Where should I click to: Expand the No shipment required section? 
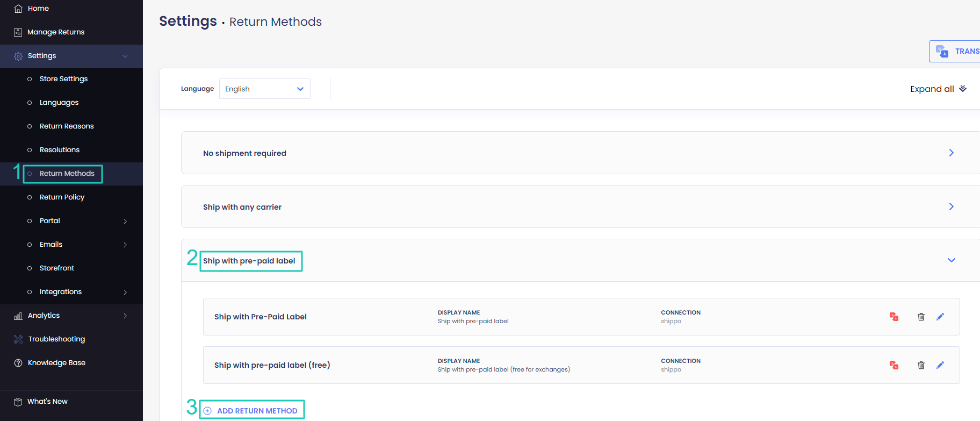(x=580, y=153)
